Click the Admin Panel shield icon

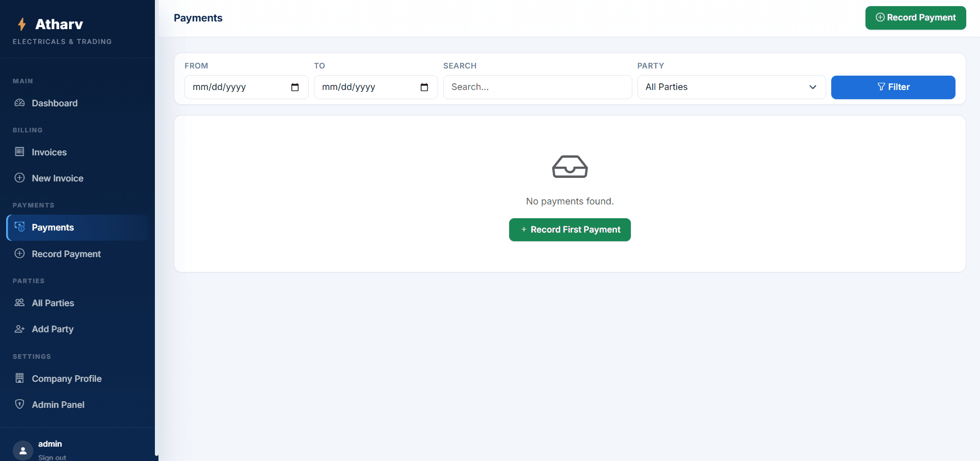tap(19, 404)
